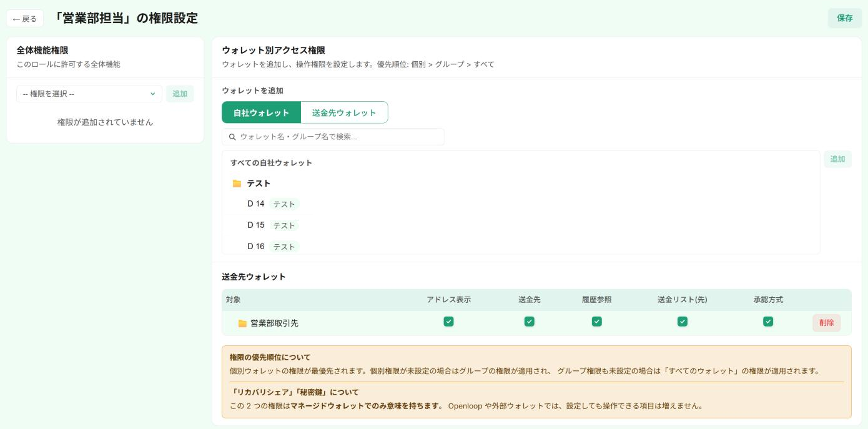This screenshot has width=868, height=429.
Task: Focus the wallet name search field
Action: [x=333, y=137]
